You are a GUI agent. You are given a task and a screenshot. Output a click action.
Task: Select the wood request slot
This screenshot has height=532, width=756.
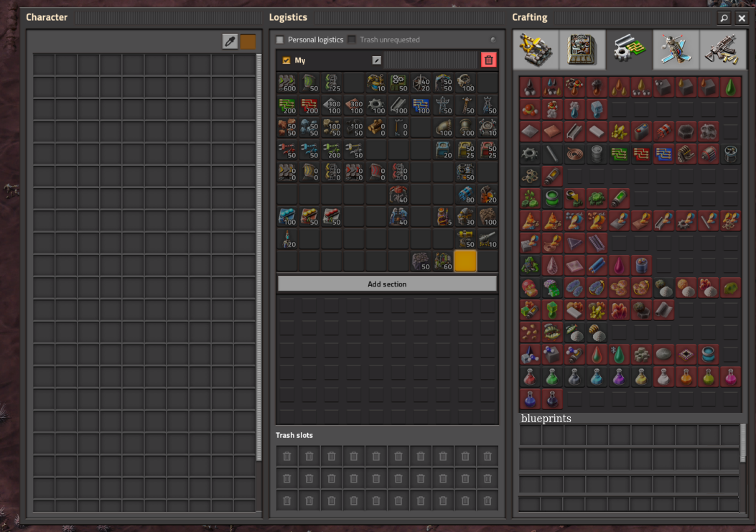pos(376,127)
